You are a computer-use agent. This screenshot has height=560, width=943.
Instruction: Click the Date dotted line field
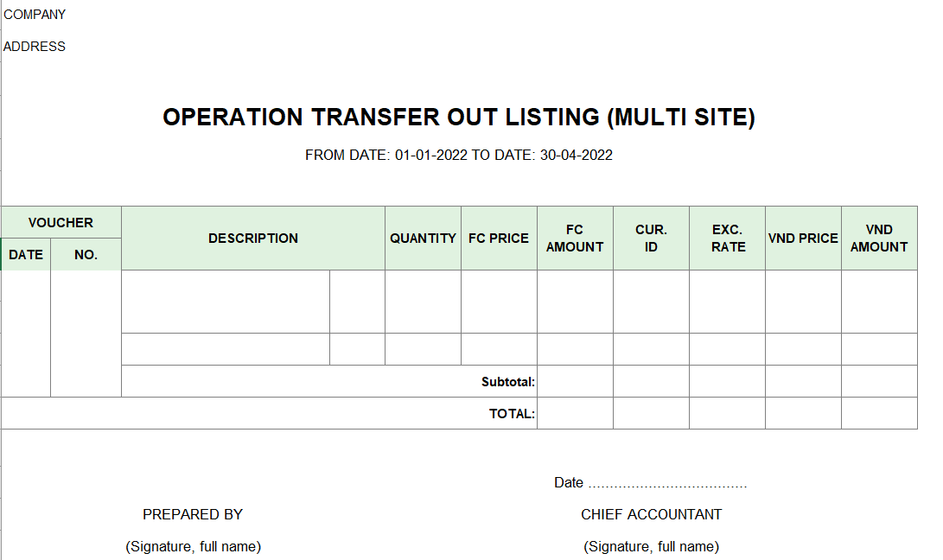point(667,483)
